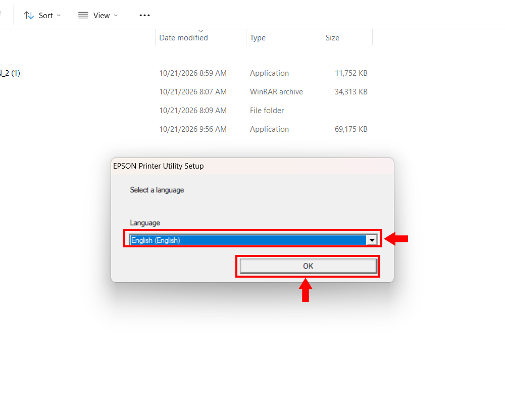Open the Sort menu in File Explorer
This screenshot has height=420, width=505.
(x=42, y=16)
